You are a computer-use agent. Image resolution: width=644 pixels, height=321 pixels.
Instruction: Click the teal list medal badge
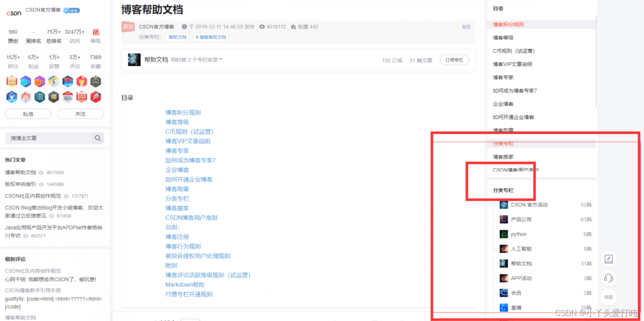coord(39,97)
